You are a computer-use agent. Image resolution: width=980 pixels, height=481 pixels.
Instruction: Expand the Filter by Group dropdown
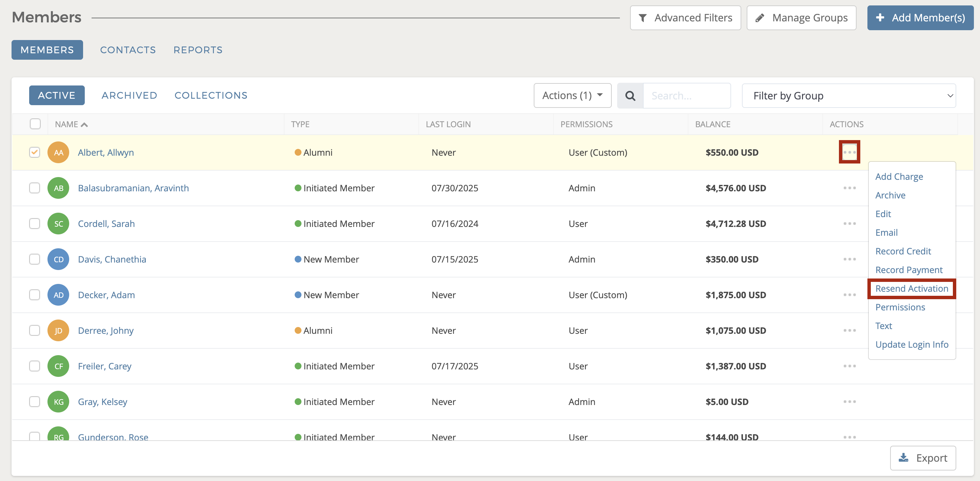[x=848, y=96]
